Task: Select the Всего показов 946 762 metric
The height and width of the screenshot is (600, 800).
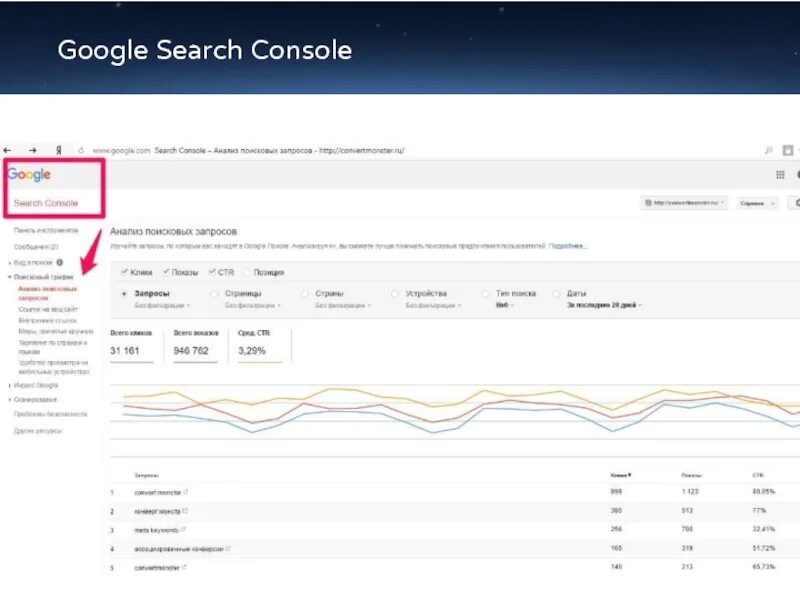Action: tap(196, 346)
